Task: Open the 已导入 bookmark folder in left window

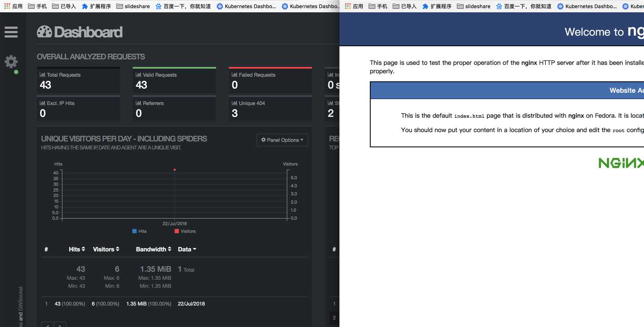Action: [x=64, y=6]
